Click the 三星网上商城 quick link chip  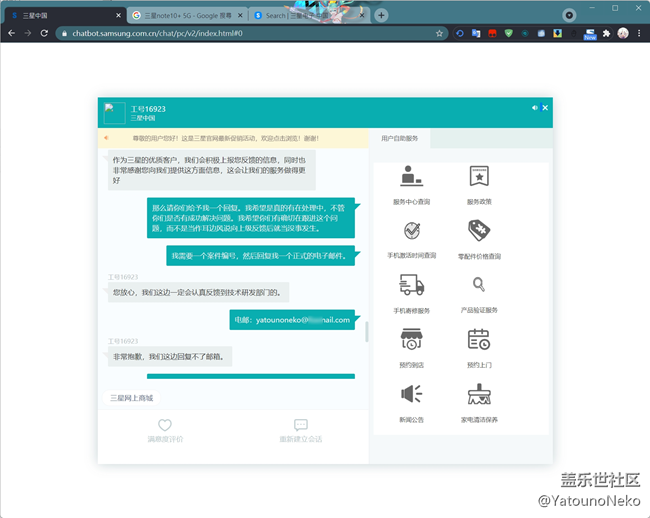pos(131,398)
